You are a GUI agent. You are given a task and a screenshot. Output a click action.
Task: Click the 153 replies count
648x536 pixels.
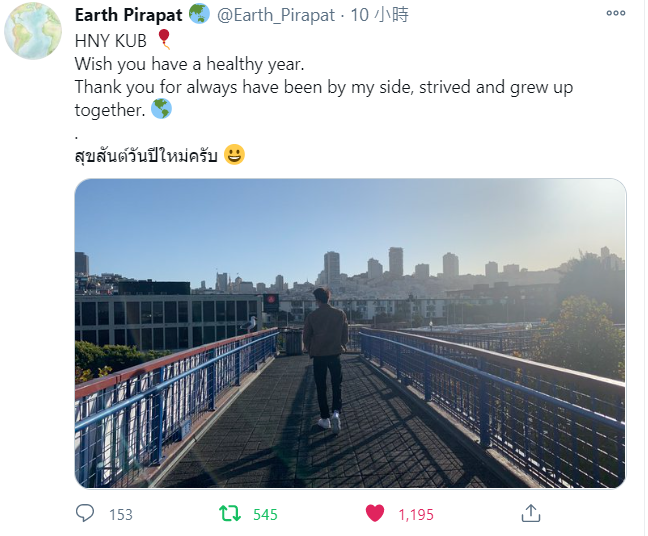click(x=121, y=515)
